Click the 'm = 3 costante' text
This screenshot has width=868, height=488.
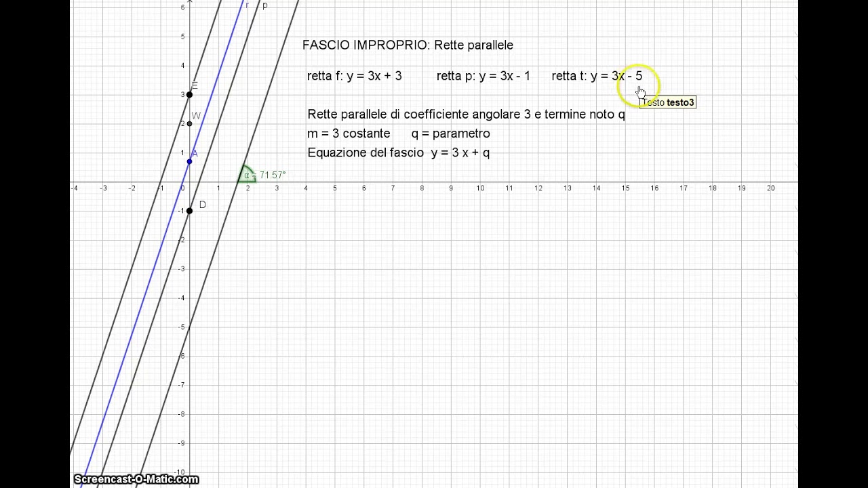[x=349, y=134]
